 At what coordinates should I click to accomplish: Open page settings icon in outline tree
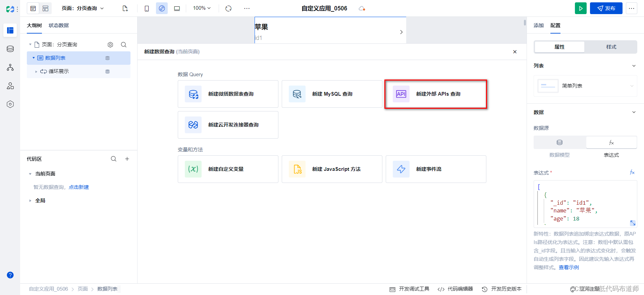click(110, 45)
